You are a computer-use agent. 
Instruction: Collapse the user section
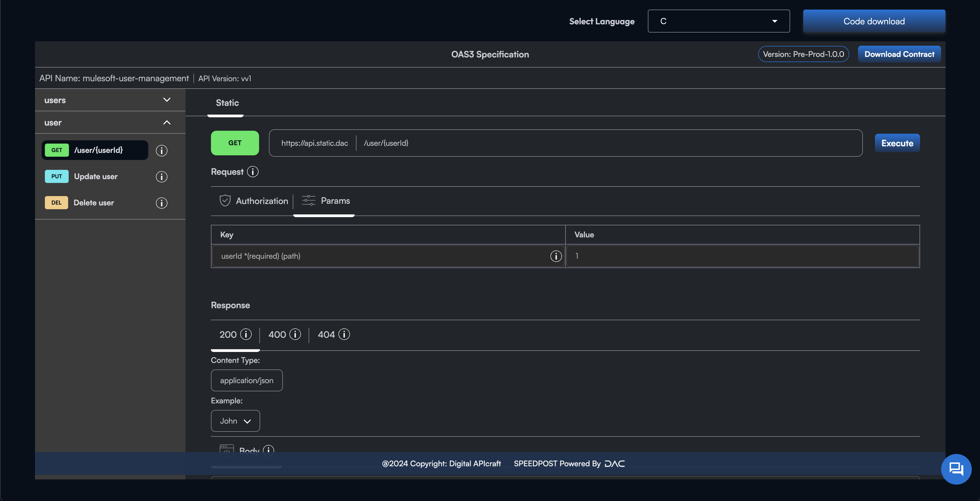110,123
